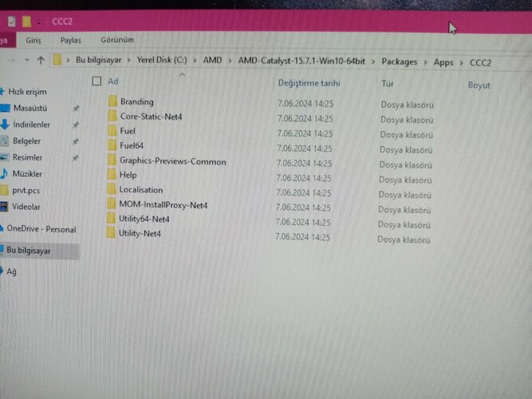
Task: Navigate to AMD-Catalyst-15.7.1-Win10-64bit breadcrumb
Action: click(301, 61)
